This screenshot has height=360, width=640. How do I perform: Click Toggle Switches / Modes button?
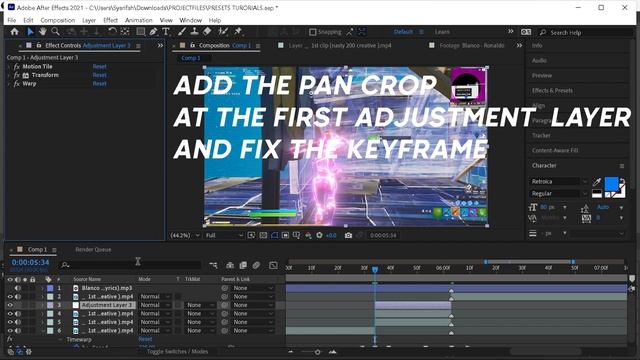[x=177, y=351]
